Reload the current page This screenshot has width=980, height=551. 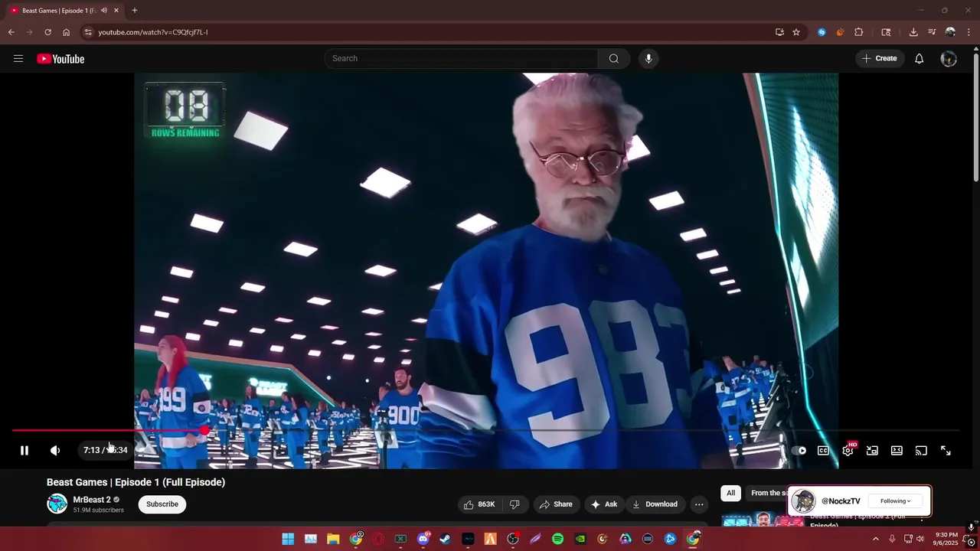click(47, 32)
